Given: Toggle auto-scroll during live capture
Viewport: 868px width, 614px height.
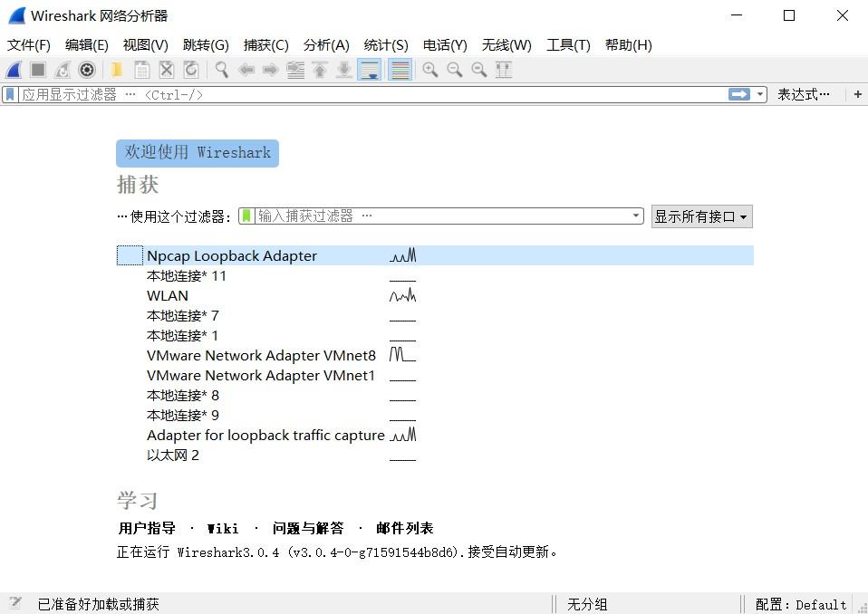Looking at the screenshot, I should 370,70.
